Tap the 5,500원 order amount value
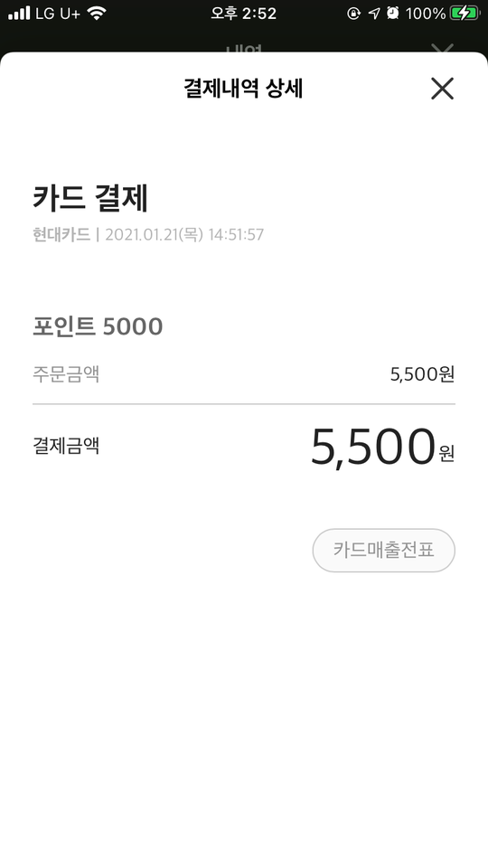The height and width of the screenshot is (868, 488). tap(422, 374)
